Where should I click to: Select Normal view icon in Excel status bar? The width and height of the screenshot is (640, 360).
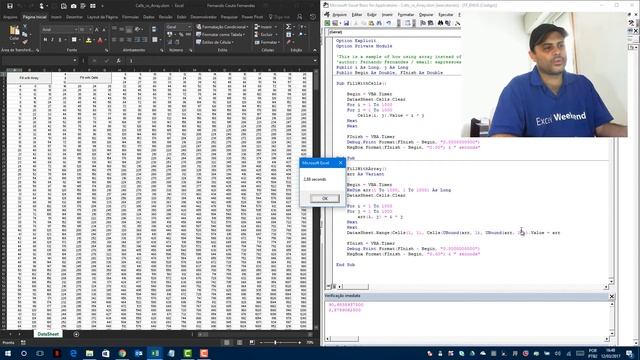pos(227,342)
